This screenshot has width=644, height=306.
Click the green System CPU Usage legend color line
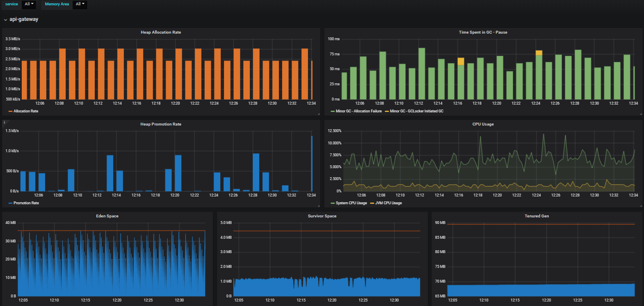point(333,203)
